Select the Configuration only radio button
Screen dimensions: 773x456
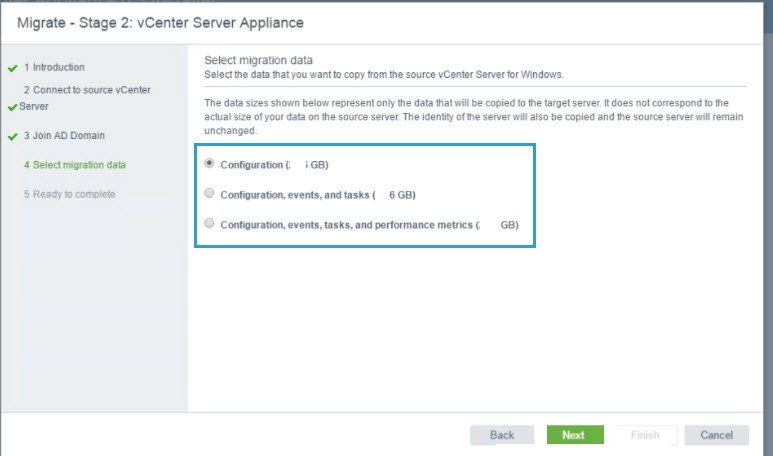pos(209,163)
